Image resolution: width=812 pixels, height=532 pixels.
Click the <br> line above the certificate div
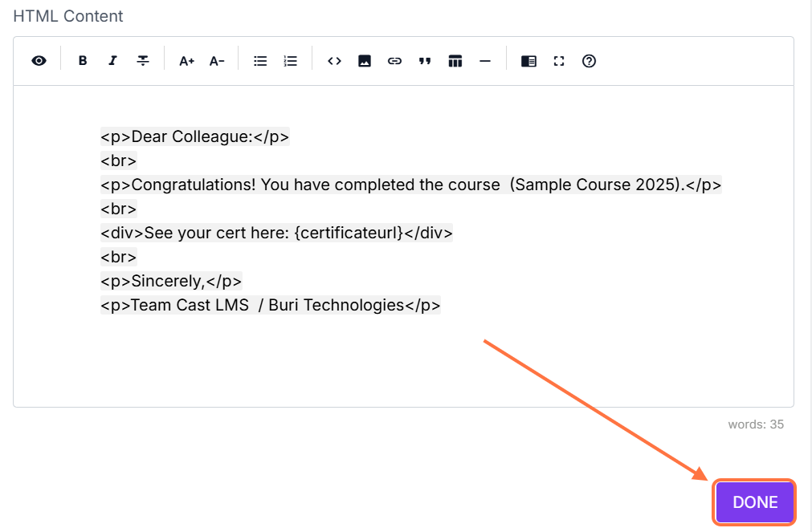[119, 209]
